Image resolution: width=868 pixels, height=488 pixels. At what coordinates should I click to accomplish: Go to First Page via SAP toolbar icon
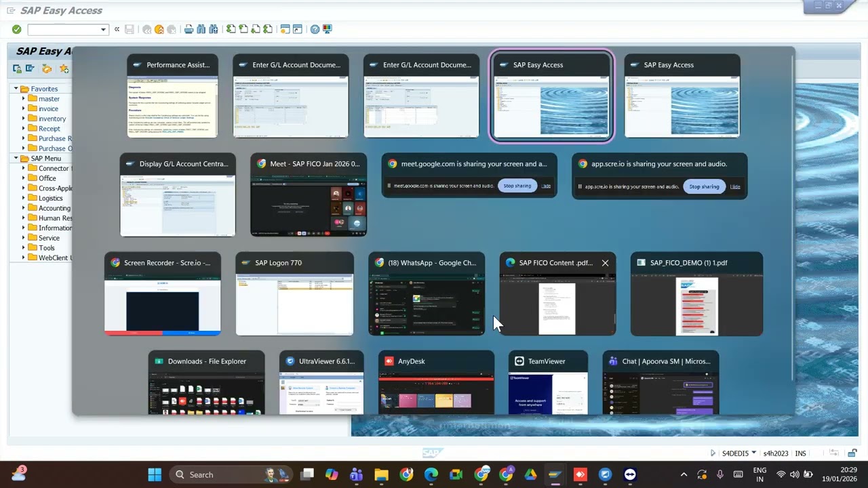pyautogui.click(x=231, y=29)
